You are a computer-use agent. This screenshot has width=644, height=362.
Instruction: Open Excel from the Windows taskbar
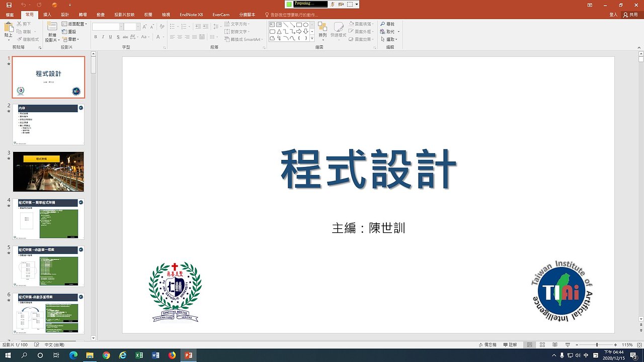[x=139, y=355]
